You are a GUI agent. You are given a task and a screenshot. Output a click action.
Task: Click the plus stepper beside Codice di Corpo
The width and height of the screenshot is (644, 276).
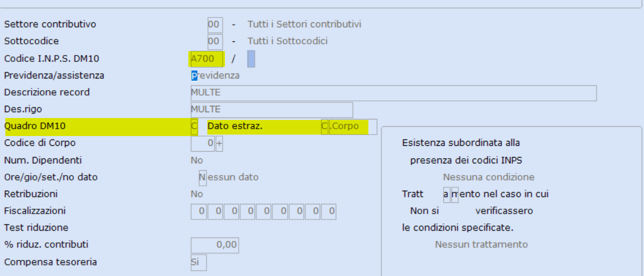pyautogui.click(x=219, y=143)
